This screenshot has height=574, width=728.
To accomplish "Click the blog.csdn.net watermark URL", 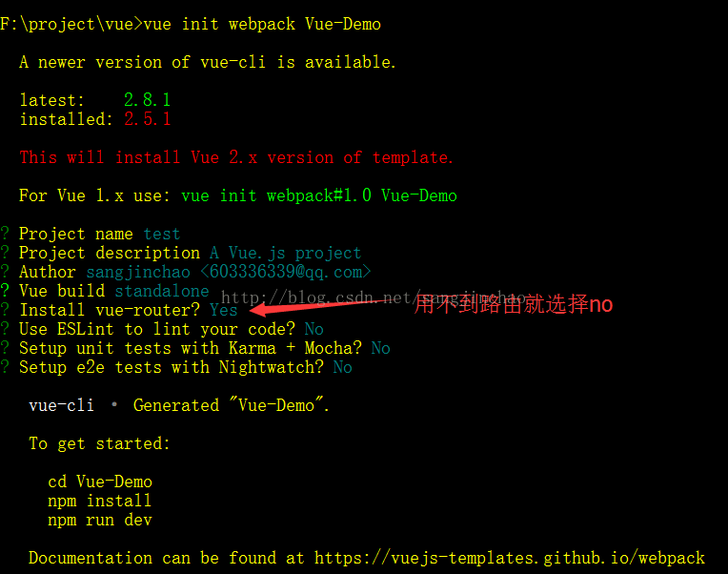I will (x=374, y=297).
